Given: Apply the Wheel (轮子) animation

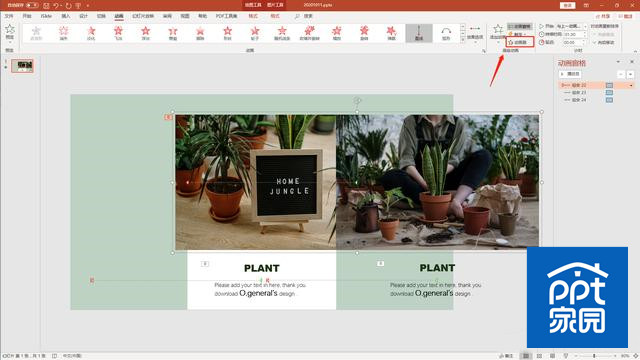Looking at the screenshot, I should [x=255, y=33].
